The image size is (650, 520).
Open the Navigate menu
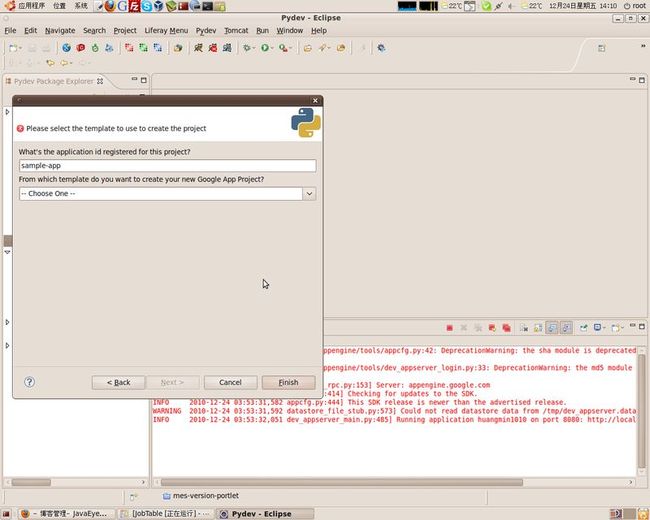[60, 31]
